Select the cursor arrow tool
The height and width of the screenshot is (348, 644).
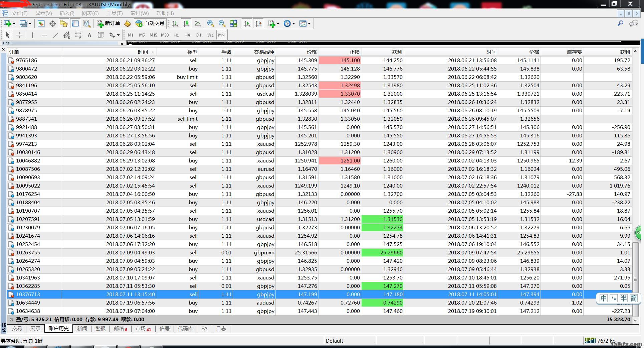(x=8, y=35)
